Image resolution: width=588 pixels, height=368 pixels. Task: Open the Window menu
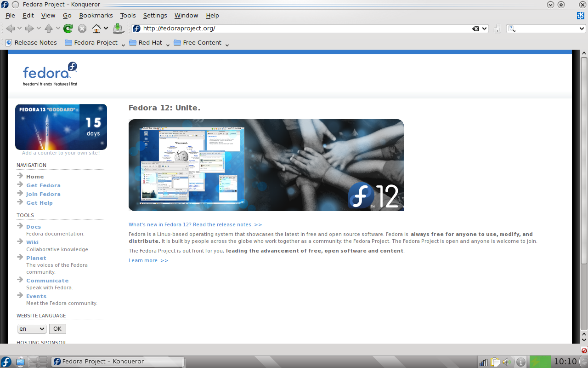pos(186,15)
